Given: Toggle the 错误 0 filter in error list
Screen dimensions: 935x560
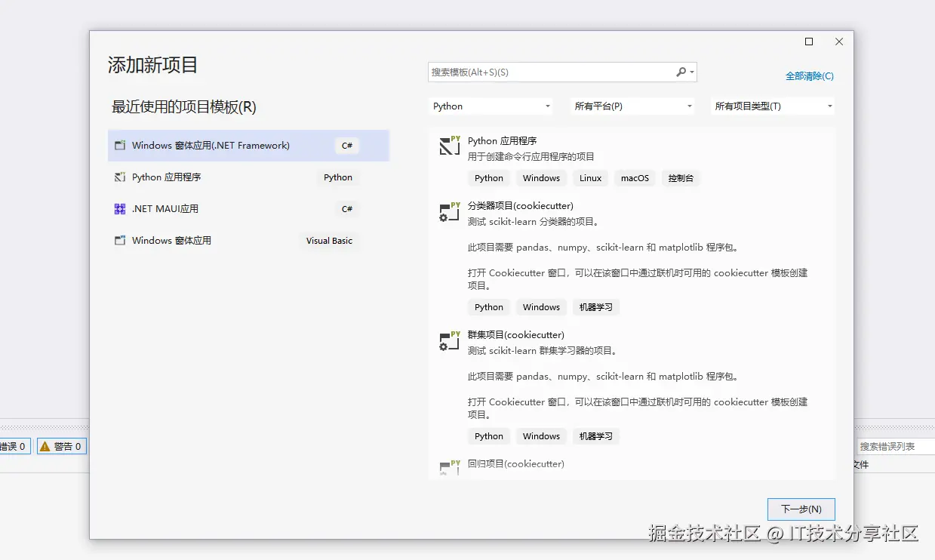Looking at the screenshot, I should pos(14,447).
